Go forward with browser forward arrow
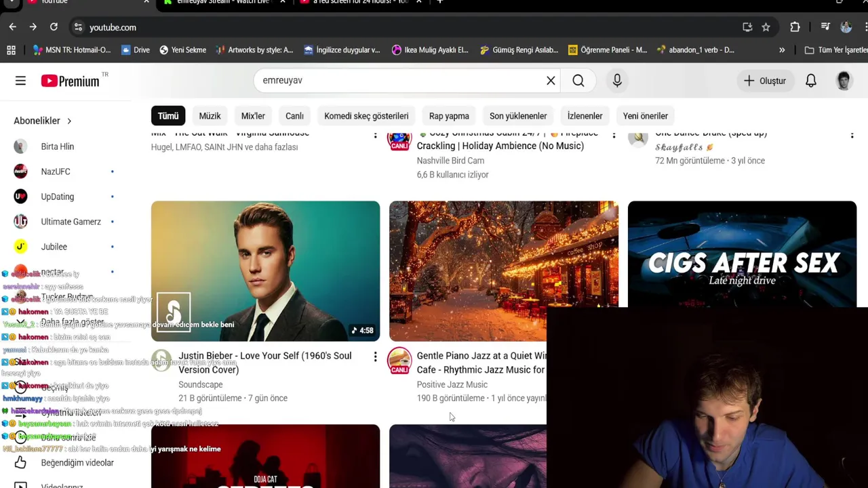868x488 pixels. pyautogui.click(x=33, y=27)
